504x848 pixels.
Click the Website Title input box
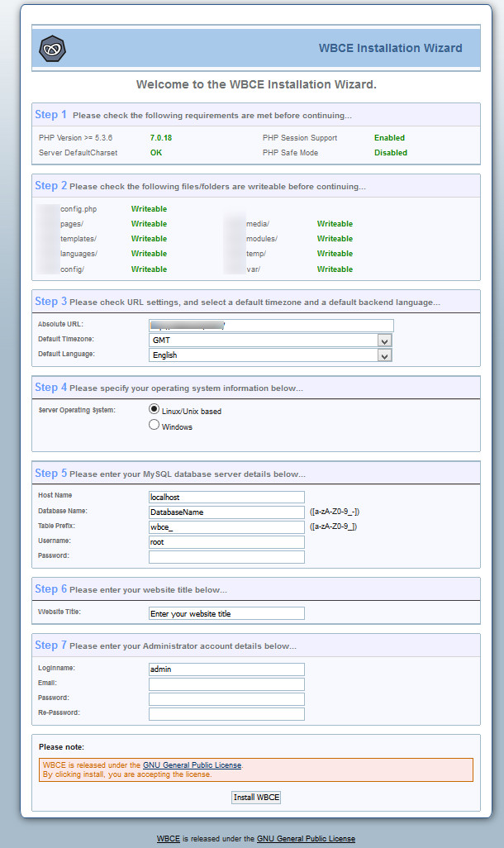[226, 613]
